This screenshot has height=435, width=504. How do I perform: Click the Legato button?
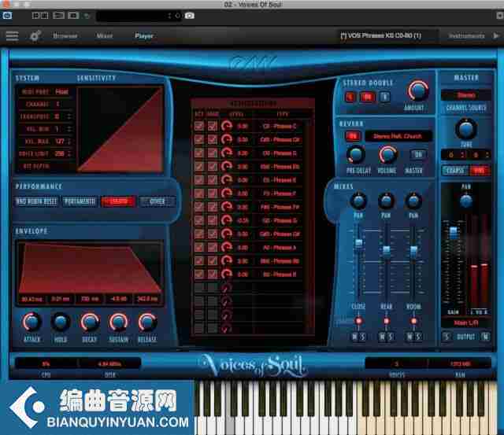tap(118, 201)
